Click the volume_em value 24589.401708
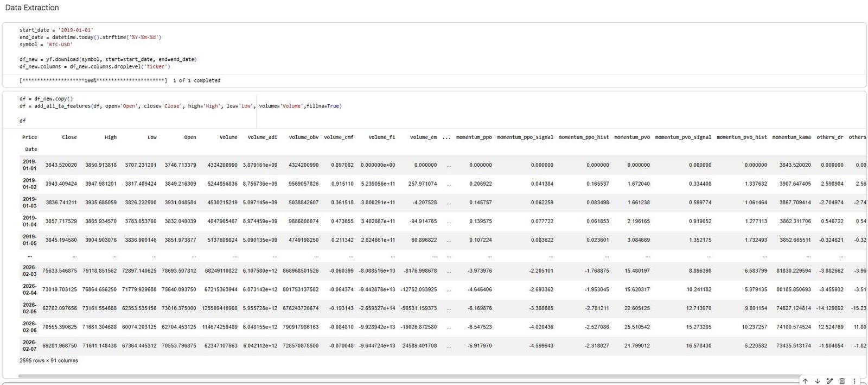Screen dimensions: 868x385 (419, 346)
